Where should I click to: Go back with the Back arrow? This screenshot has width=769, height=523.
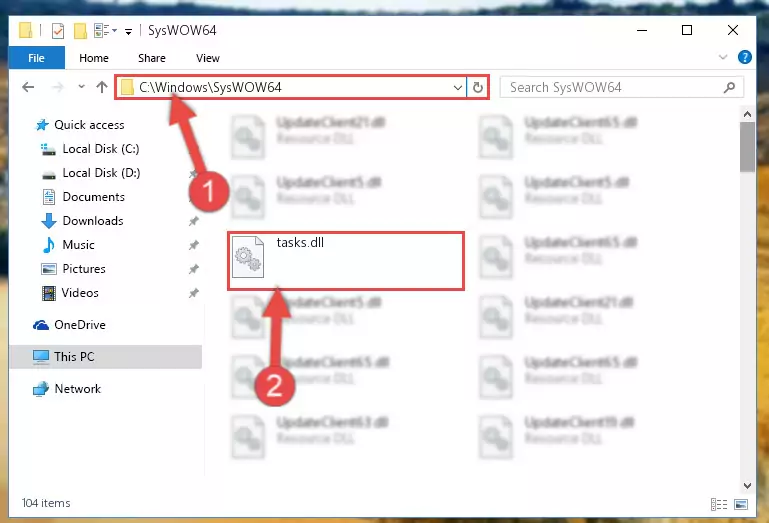point(28,87)
